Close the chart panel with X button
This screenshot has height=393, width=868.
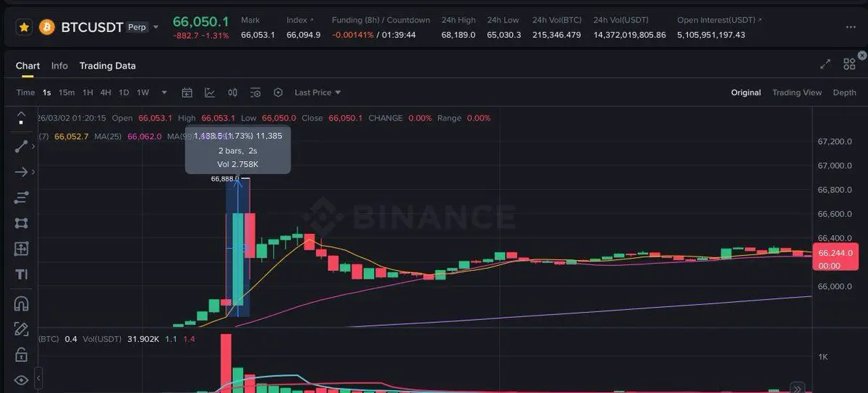click(861, 55)
